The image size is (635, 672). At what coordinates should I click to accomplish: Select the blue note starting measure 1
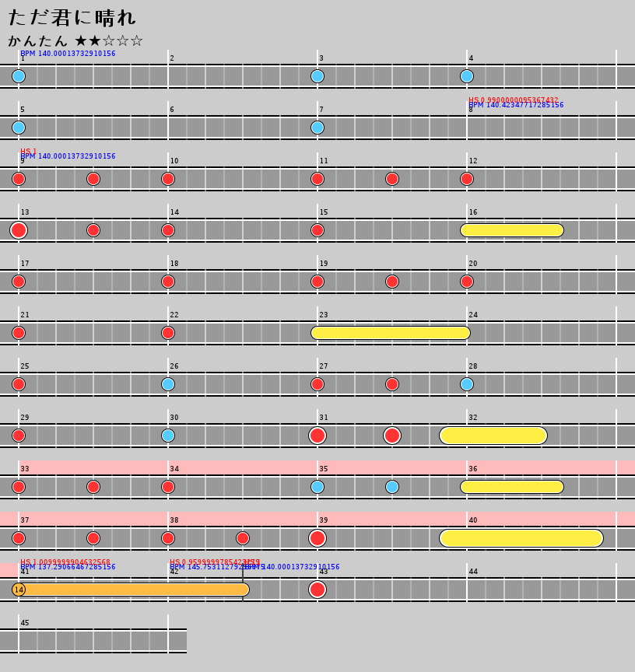pos(19,76)
